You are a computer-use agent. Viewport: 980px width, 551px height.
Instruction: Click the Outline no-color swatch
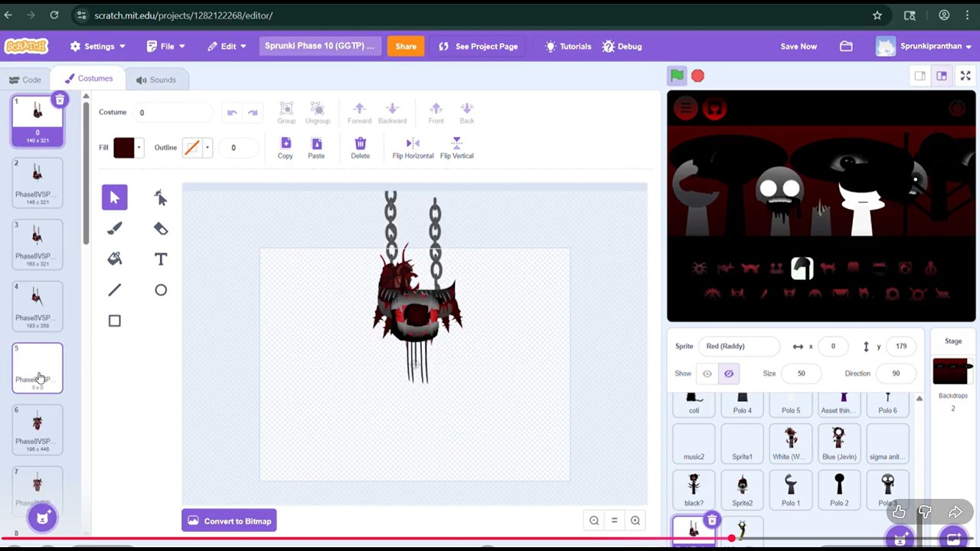click(x=192, y=148)
